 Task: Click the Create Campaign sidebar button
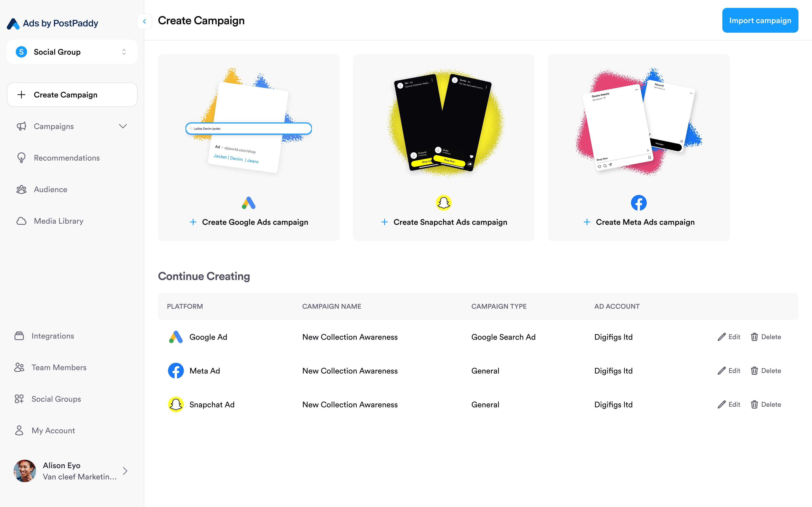tap(72, 95)
